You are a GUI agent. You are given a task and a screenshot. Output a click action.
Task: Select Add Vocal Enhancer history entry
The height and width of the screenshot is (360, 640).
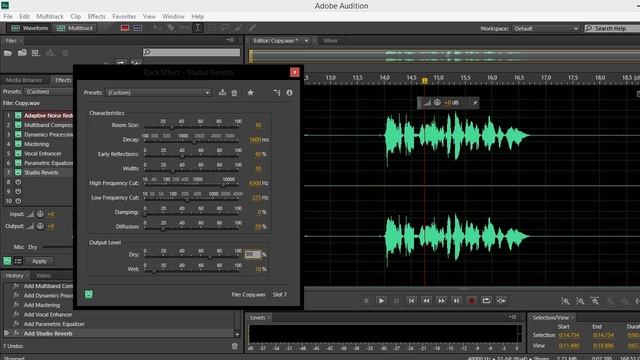(x=48, y=314)
